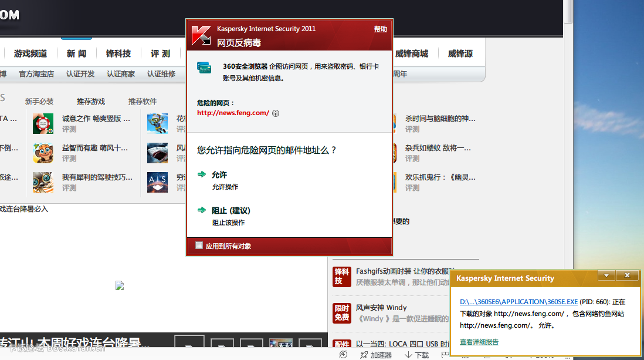Click browser 下载 download button

(x=416, y=355)
